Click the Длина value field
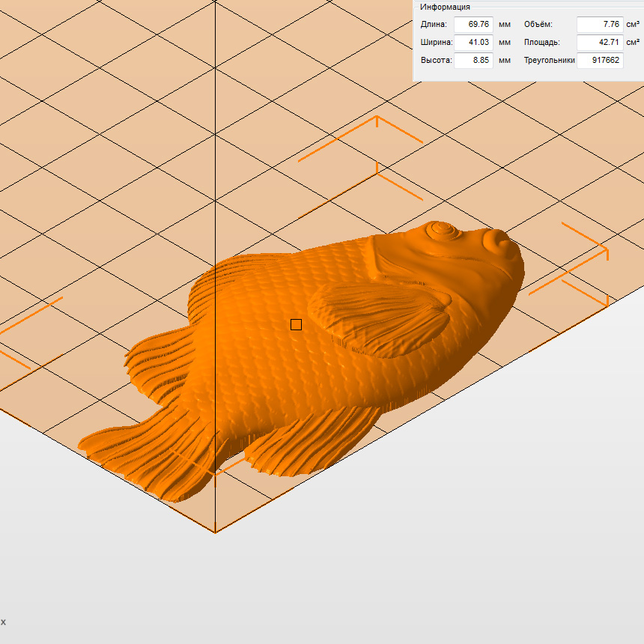 pos(473,24)
